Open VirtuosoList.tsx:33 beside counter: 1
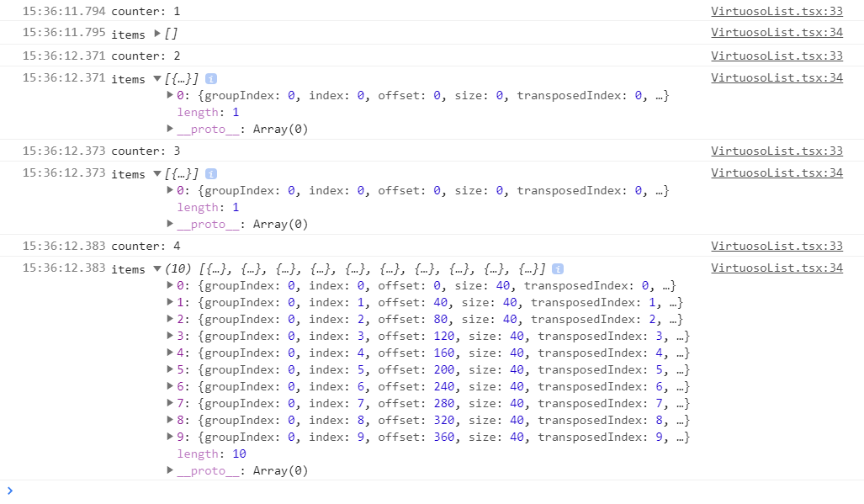 click(776, 11)
